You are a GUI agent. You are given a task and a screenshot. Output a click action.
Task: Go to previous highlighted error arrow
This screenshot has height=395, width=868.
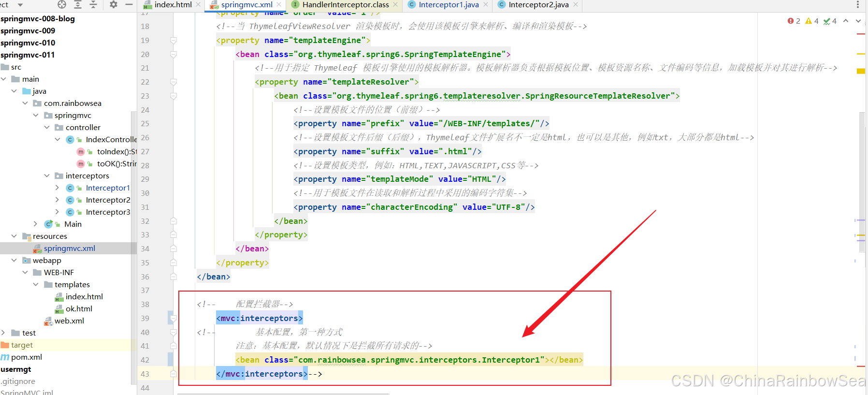[x=846, y=21]
